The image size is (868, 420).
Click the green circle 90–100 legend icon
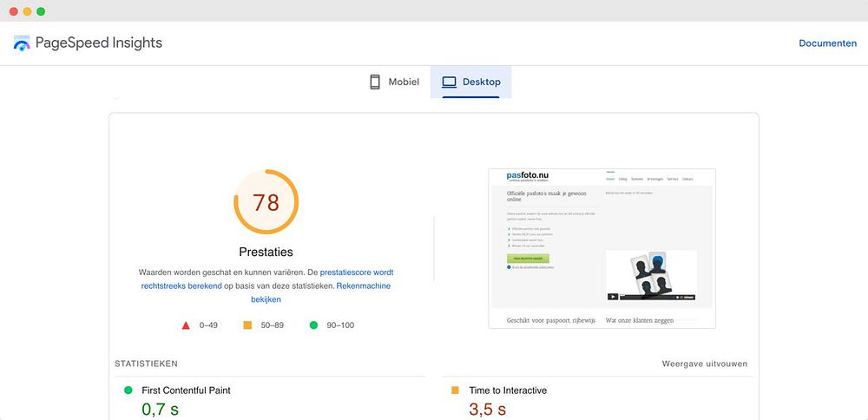click(x=313, y=325)
